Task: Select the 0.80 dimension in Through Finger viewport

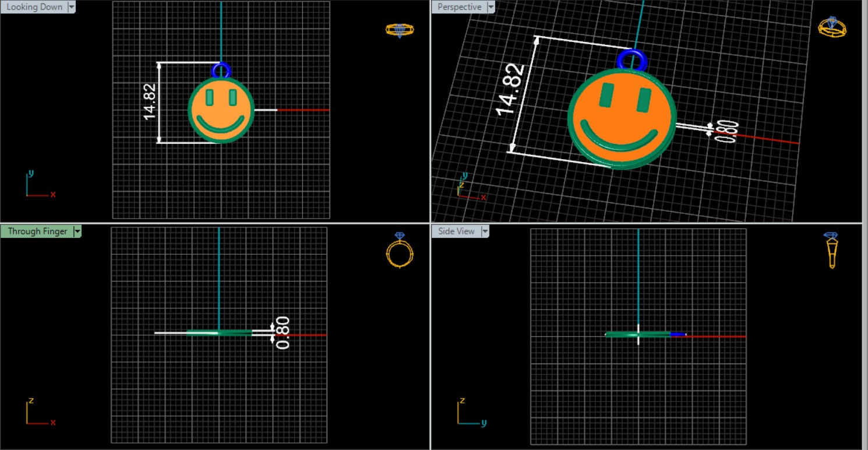Action: pyautogui.click(x=282, y=332)
